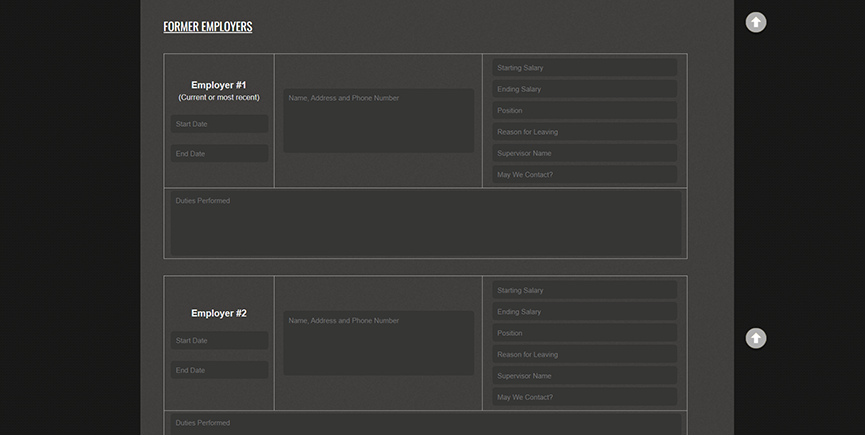Click Employer #1 Duties Performed text area
865x435 pixels.
(x=425, y=223)
